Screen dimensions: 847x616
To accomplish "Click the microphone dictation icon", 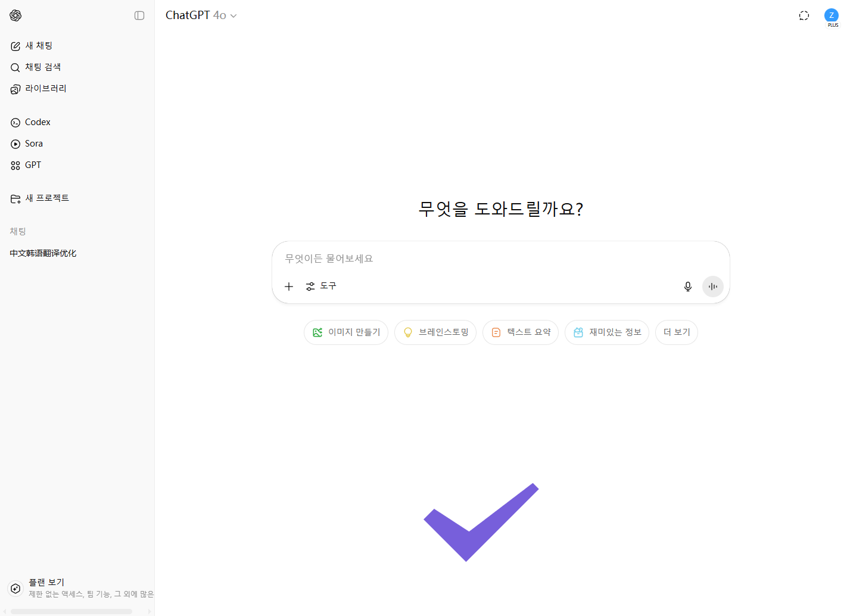I will pos(688,287).
